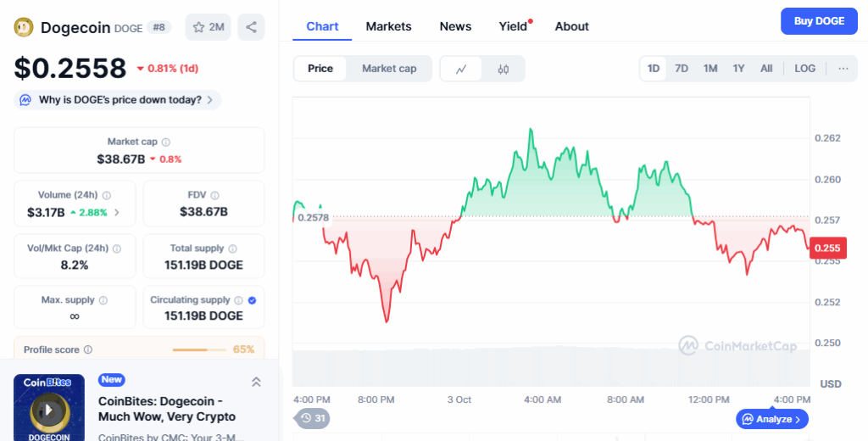
Task: Expand Volume (24h) details arrow
Action: pos(117,212)
